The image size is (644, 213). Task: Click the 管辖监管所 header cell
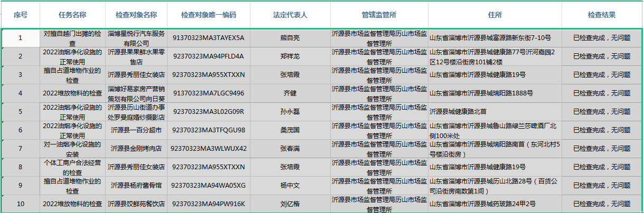[x=378, y=15]
